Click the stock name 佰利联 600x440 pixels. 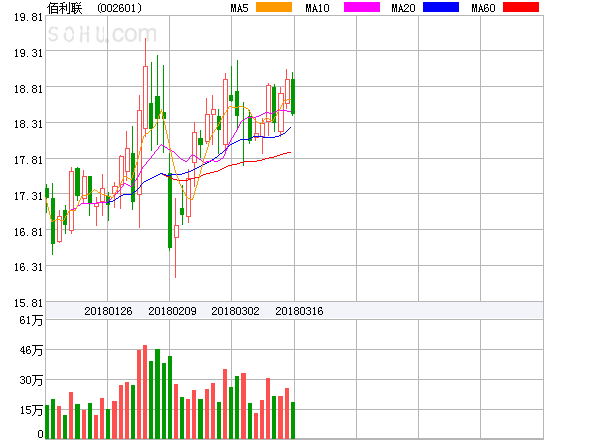pos(65,8)
